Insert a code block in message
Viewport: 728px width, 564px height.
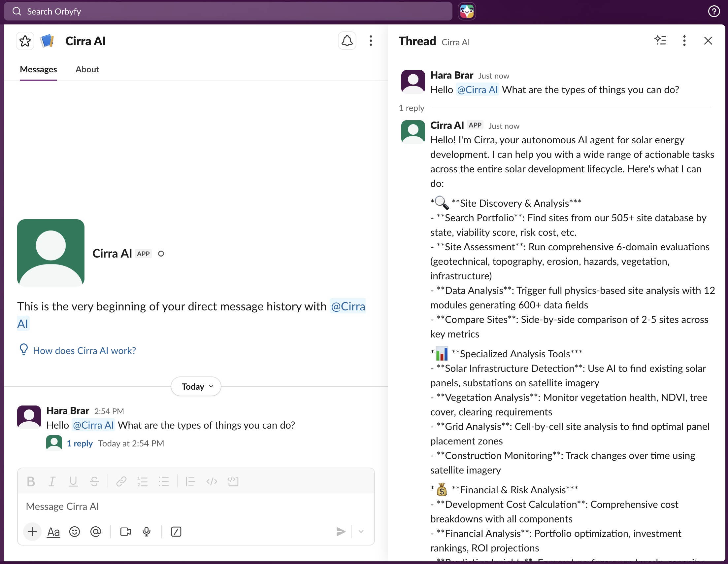click(x=233, y=481)
